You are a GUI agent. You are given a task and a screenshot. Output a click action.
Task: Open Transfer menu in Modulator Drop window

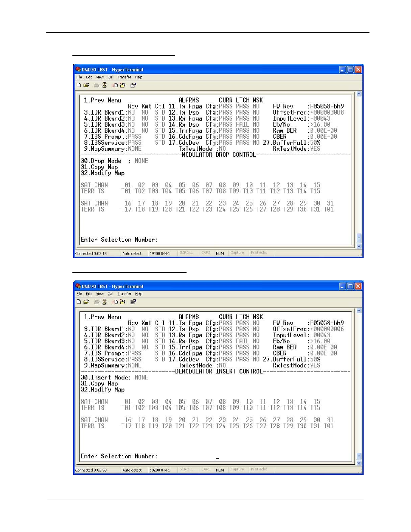[x=124, y=78]
